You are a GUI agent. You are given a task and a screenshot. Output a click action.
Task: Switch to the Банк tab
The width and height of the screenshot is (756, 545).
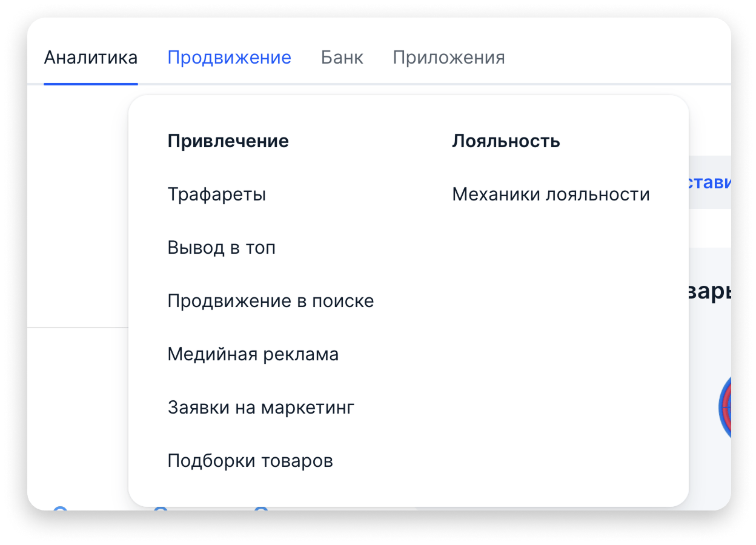[x=342, y=58]
